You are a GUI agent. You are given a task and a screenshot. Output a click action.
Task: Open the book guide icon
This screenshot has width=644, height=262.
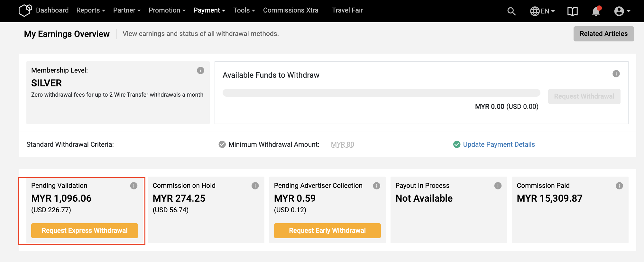[x=573, y=11]
